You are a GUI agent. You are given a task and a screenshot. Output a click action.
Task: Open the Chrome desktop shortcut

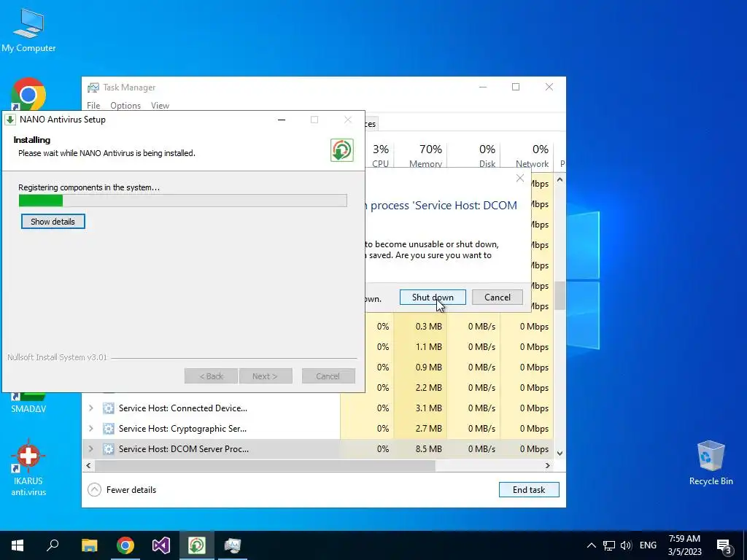tap(28, 94)
